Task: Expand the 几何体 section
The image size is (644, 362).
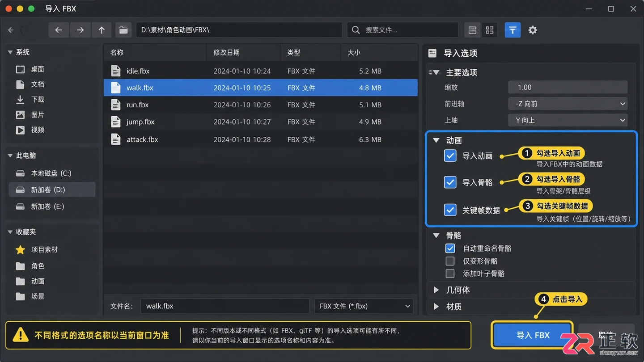Action: [x=436, y=290]
